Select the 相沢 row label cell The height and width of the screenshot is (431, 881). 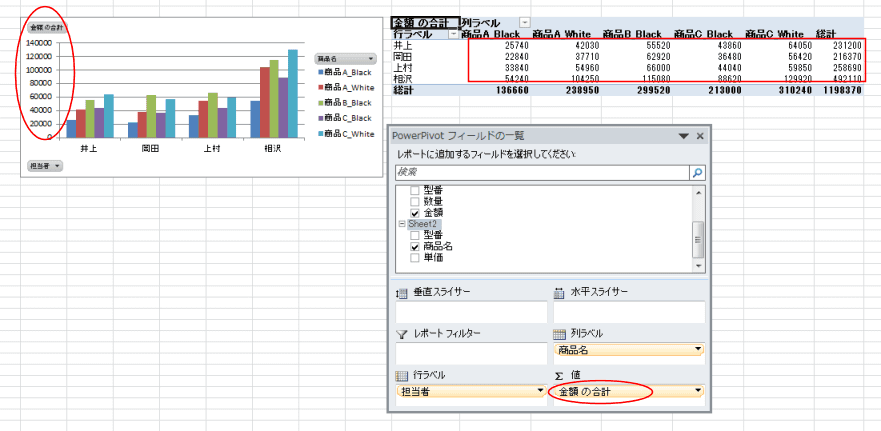(425, 79)
